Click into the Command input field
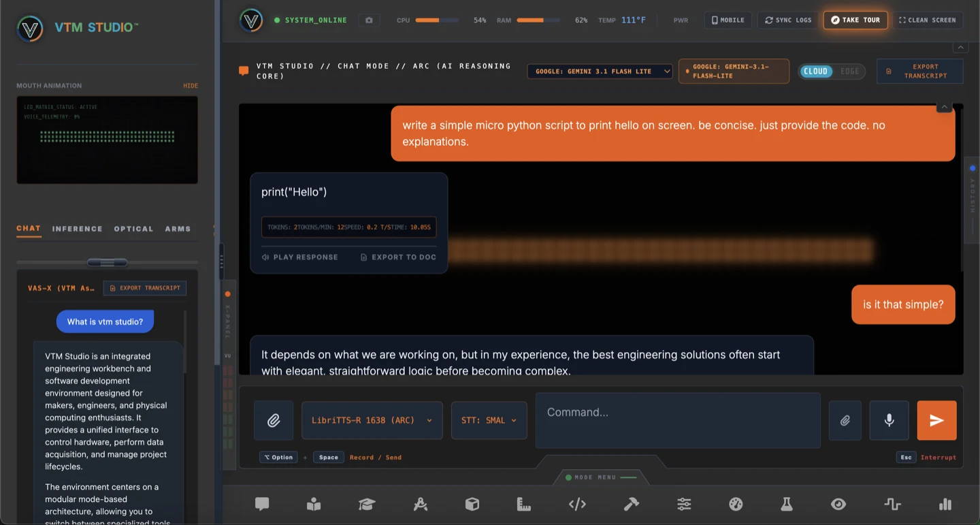The height and width of the screenshot is (525, 980). (678, 420)
